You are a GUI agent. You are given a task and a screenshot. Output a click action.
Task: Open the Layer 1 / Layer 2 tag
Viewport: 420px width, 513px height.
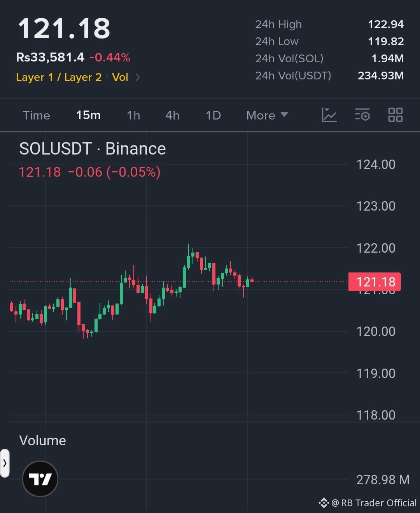59,77
